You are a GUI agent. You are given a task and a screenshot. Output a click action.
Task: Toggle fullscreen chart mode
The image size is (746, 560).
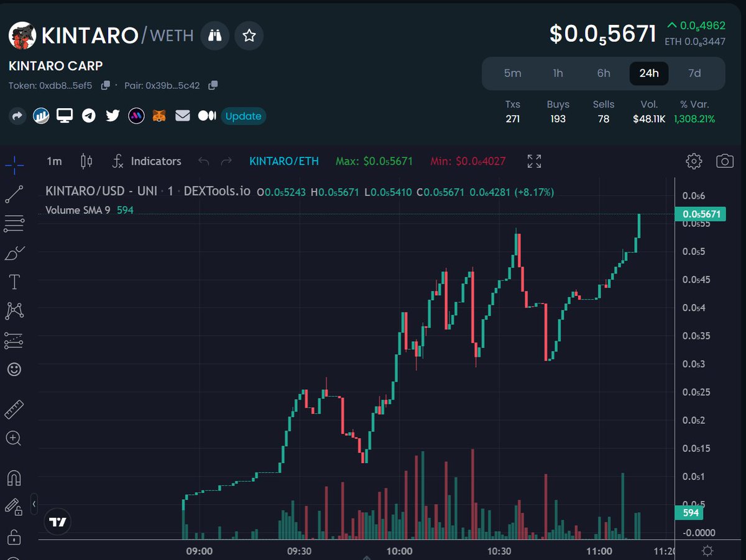(534, 162)
